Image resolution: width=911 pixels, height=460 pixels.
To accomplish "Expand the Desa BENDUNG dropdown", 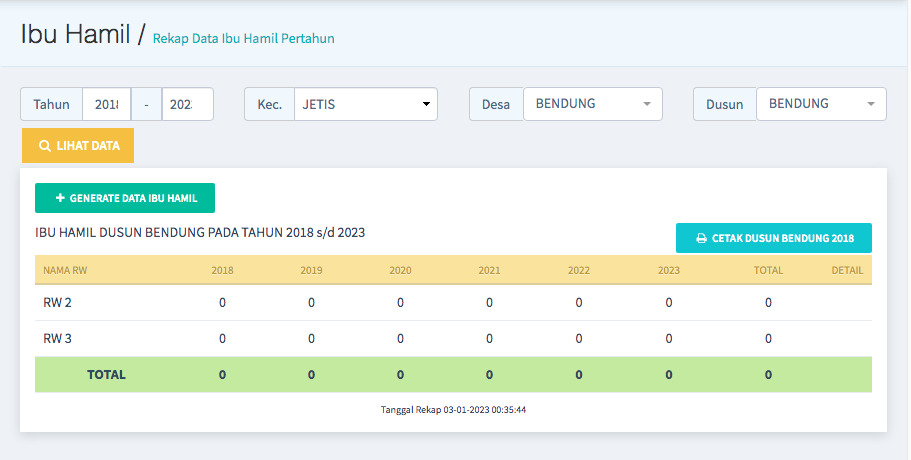I will pos(592,104).
